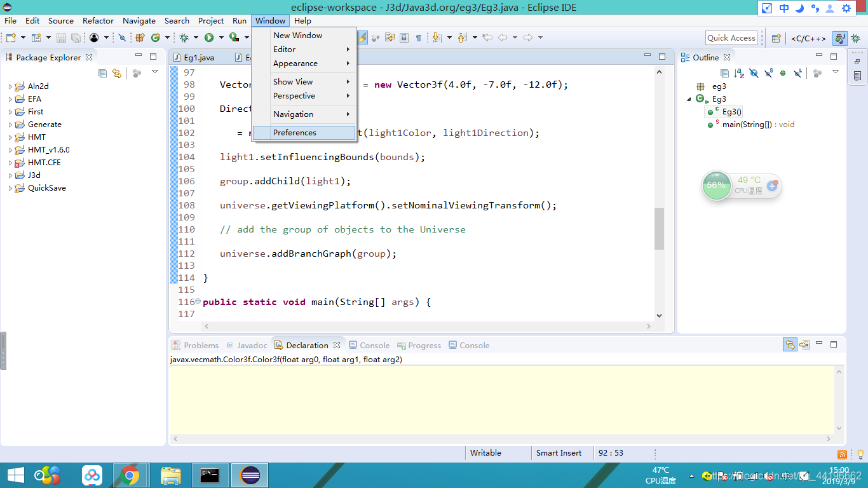Toggle Hide Non-Public Members in Outline
This screenshot has height=488, width=868.
(x=783, y=73)
